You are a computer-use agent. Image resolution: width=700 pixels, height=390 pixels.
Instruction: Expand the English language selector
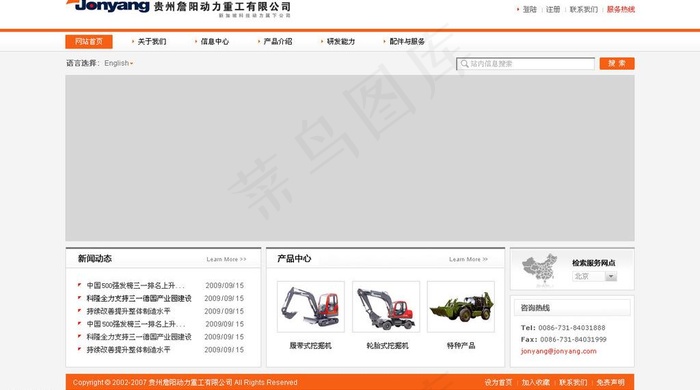pyautogui.click(x=118, y=63)
